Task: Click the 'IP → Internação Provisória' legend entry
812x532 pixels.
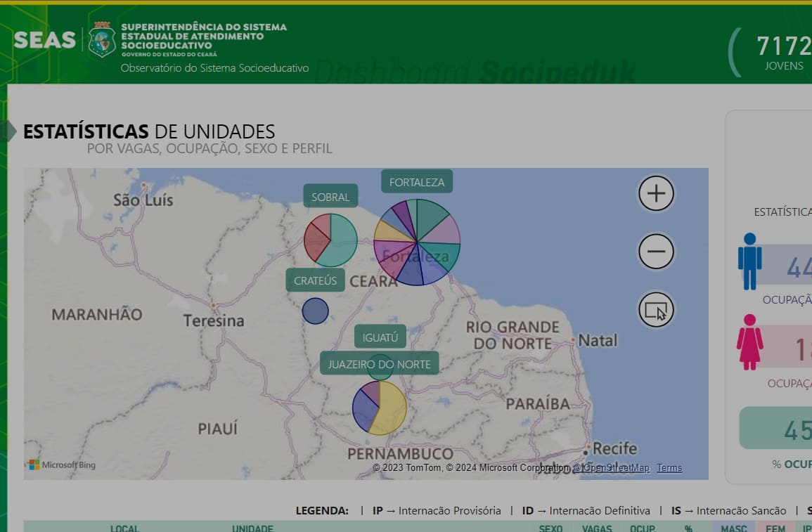Action: point(437,511)
